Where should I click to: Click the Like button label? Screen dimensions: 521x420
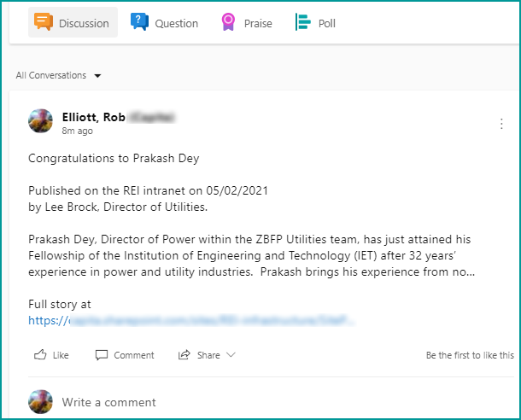(61, 355)
